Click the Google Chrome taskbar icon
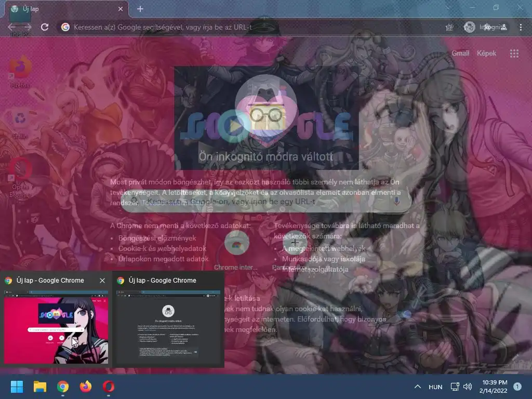The width and height of the screenshot is (532, 399). pos(63,387)
